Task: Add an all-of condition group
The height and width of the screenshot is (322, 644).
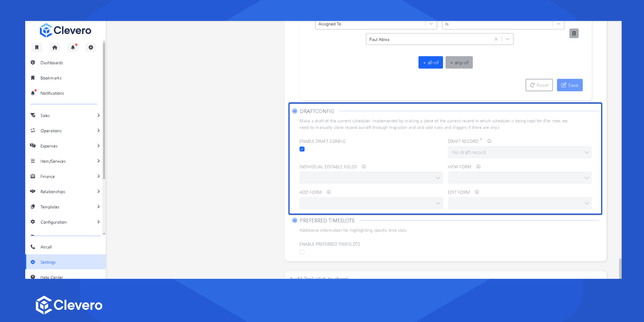Action: click(431, 63)
